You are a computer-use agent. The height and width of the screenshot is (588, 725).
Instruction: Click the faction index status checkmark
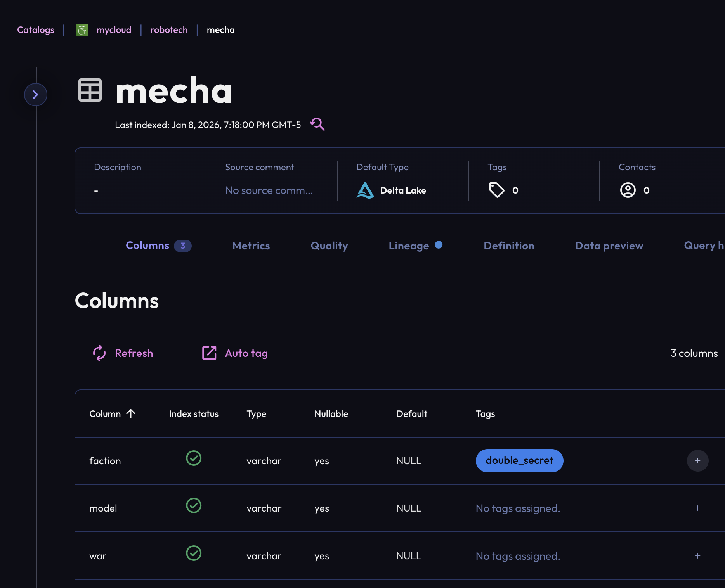[x=194, y=458]
